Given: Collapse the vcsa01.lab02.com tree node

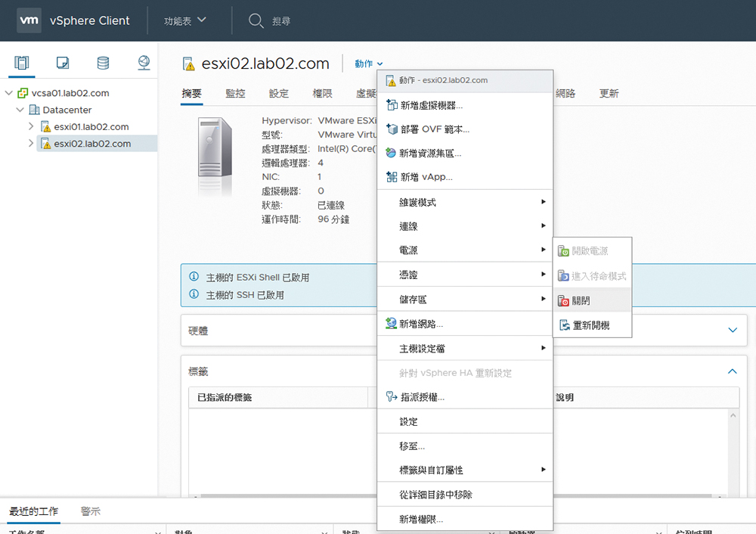Looking at the screenshot, I should coord(8,92).
